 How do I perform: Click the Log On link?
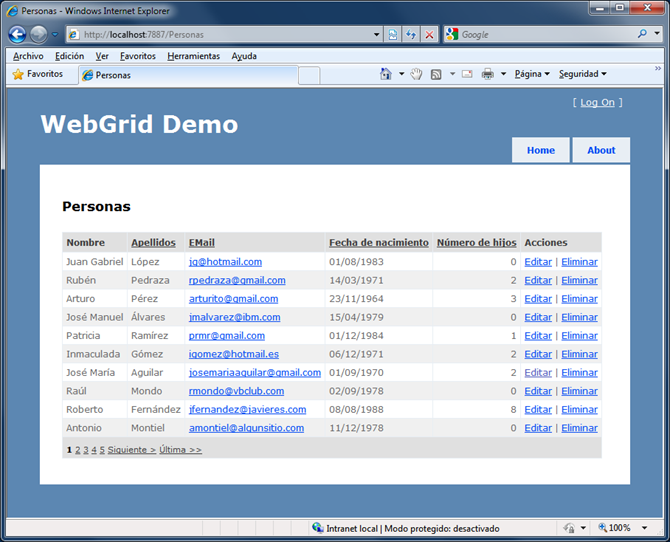tap(597, 103)
